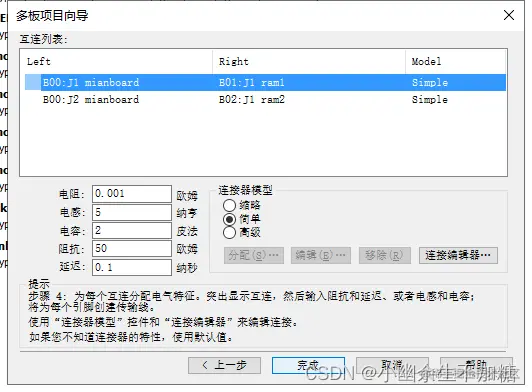Click the Simple model cell for ram2
532x392 pixels.
click(x=430, y=99)
